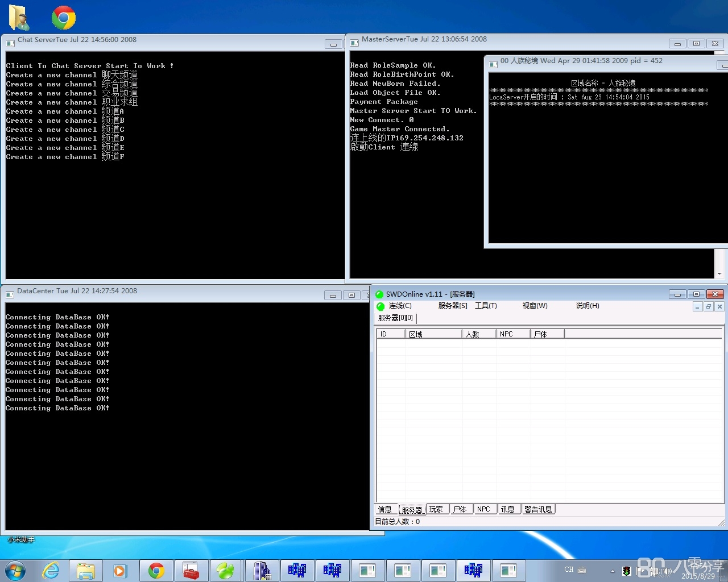This screenshot has height=582, width=728.
Task: Show hidden tray icons arrow
Action: point(613,571)
